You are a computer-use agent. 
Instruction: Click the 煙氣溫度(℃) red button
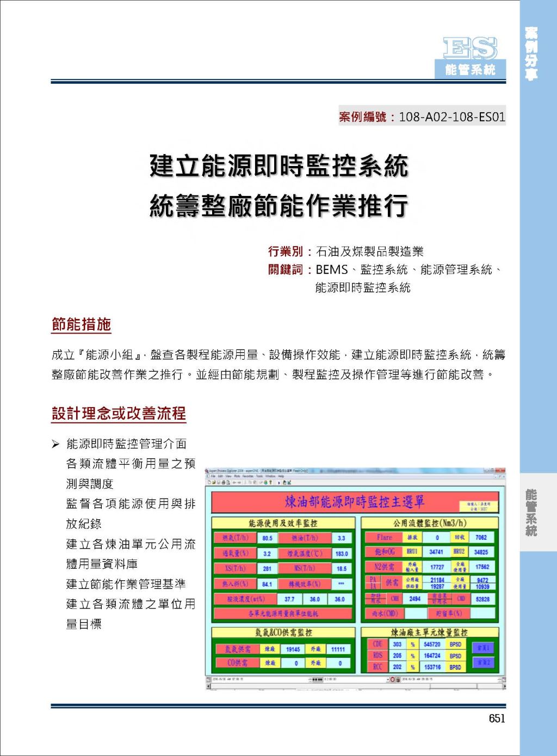pyautogui.click(x=305, y=553)
